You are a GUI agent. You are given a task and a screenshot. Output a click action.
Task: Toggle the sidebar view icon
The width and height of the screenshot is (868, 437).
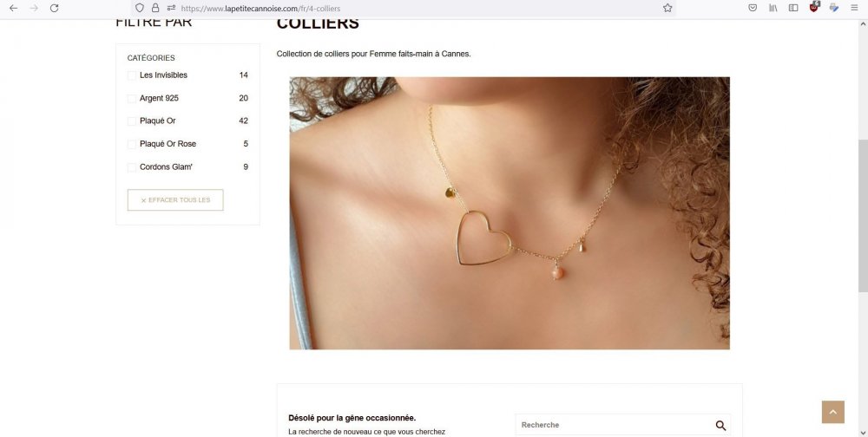793,9
